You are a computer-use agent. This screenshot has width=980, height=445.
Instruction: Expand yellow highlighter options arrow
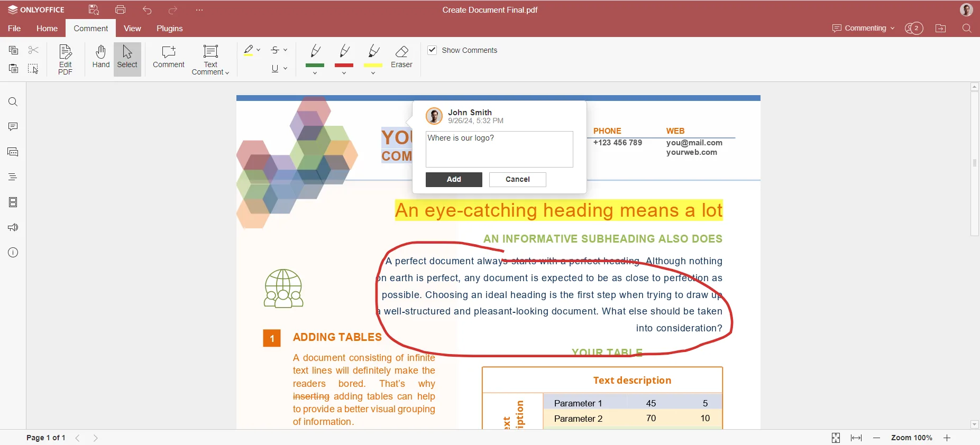point(373,73)
